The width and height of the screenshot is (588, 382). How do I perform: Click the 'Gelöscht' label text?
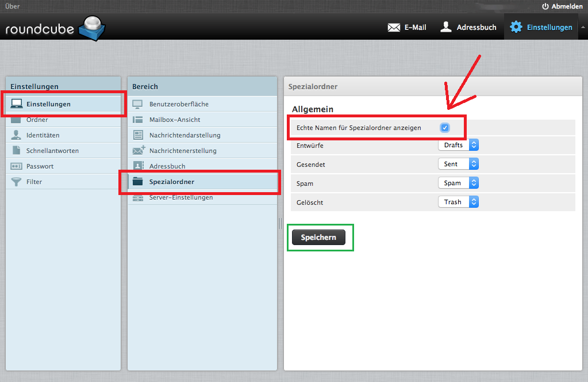click(x=309, y=203)
